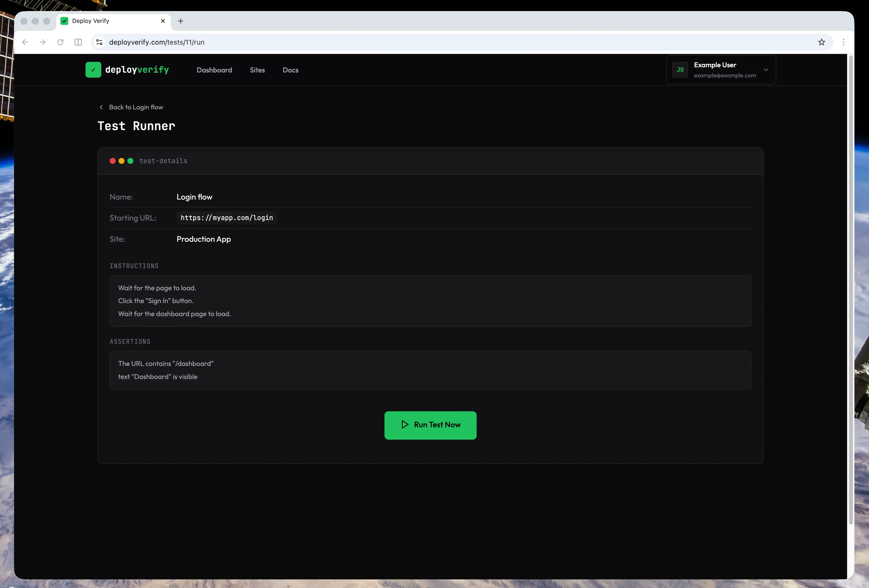
Task: Click the green checkmark favicon on Deploy Verify tab
Action: [x=64, y=21]
